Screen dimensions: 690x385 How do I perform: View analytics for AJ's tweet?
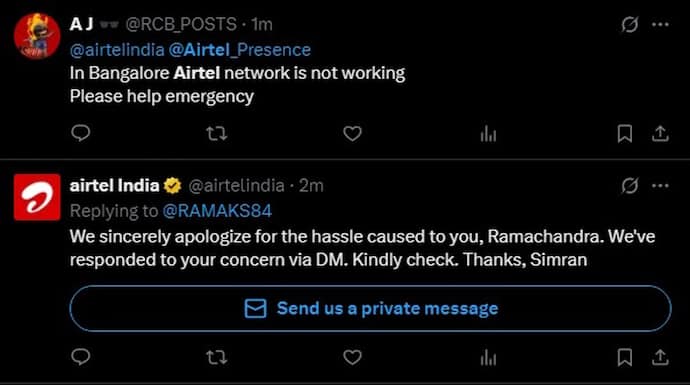(x=488, y=134)
